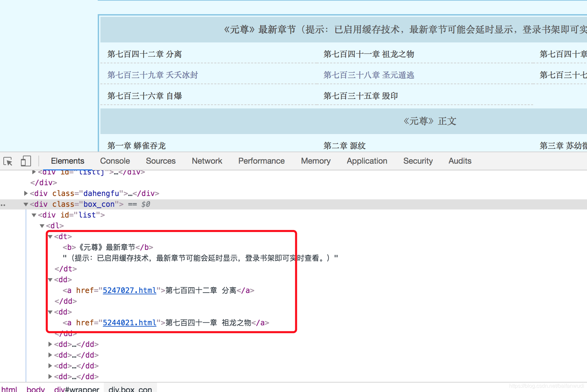Open chapter 第二章 源纹
The image size is (587, 392).
[x=344, y=146]
